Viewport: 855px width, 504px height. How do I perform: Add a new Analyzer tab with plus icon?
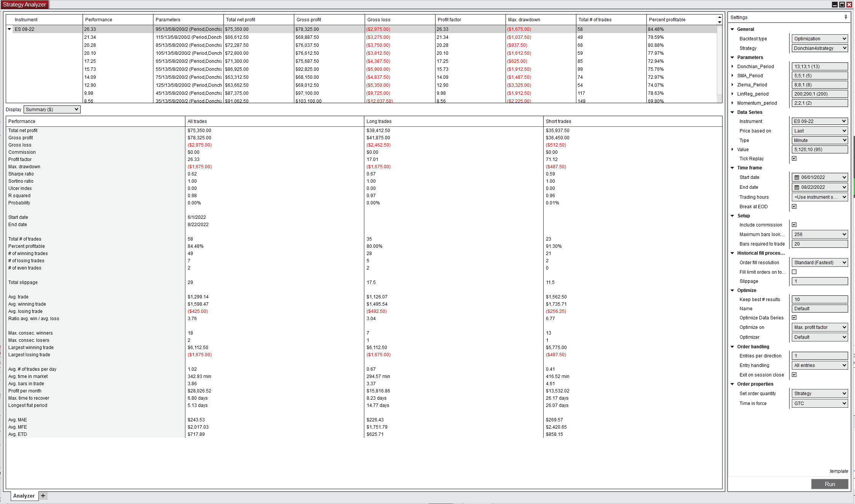(43, 496)
